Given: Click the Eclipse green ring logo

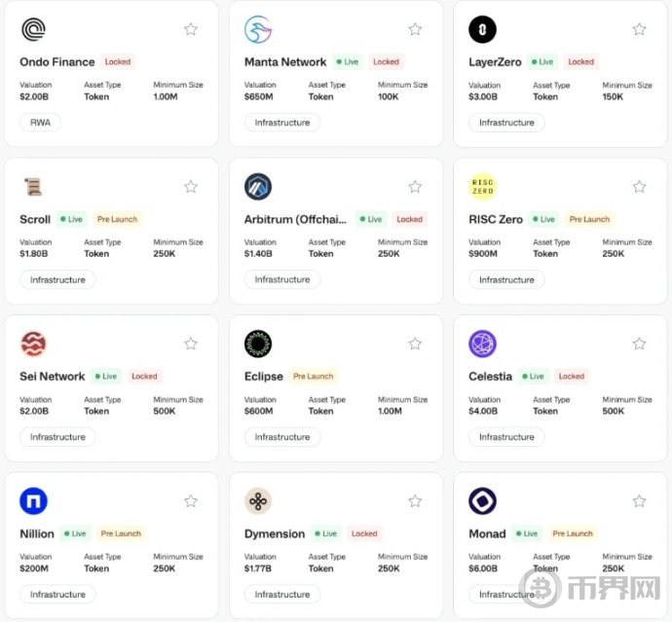Looking at the screenshot, I should [x=258, y=344].
